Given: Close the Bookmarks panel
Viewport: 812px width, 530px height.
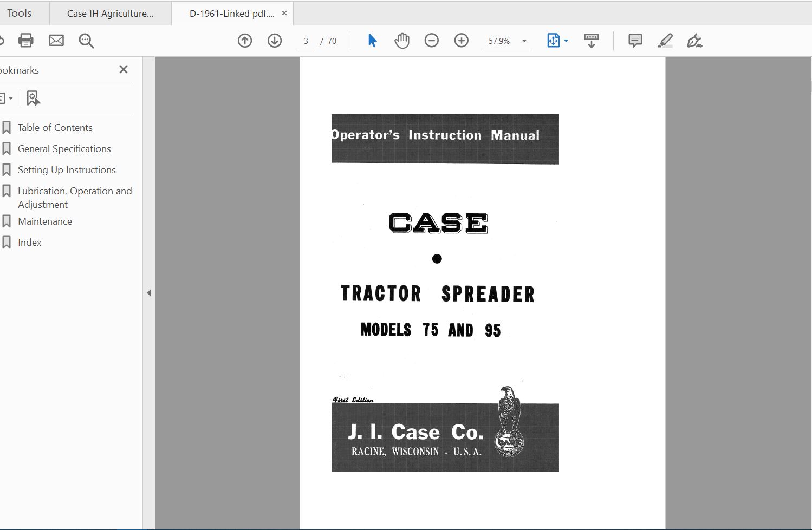Looking at the screenshot, I should 124,69.
